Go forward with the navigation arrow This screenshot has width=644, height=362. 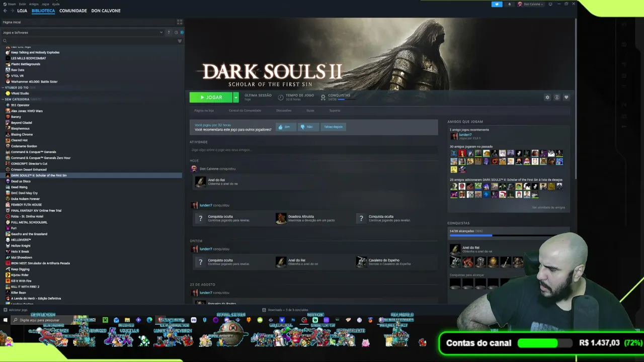(x=12, y=11)
